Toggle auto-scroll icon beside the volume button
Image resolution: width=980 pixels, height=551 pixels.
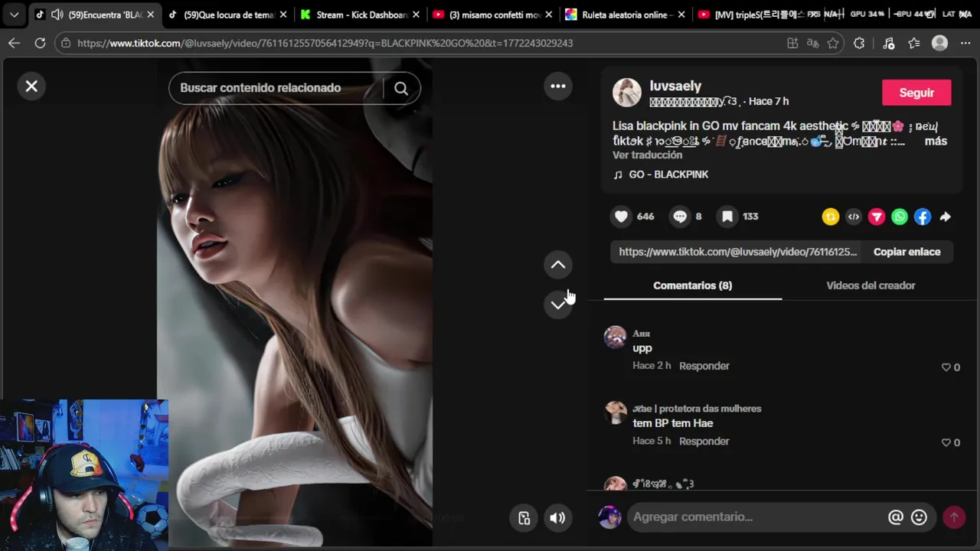(x=524, y=518)
